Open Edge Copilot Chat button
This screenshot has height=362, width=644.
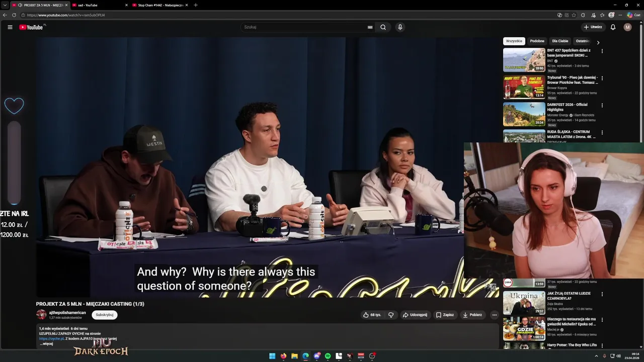tap(633, 15)
